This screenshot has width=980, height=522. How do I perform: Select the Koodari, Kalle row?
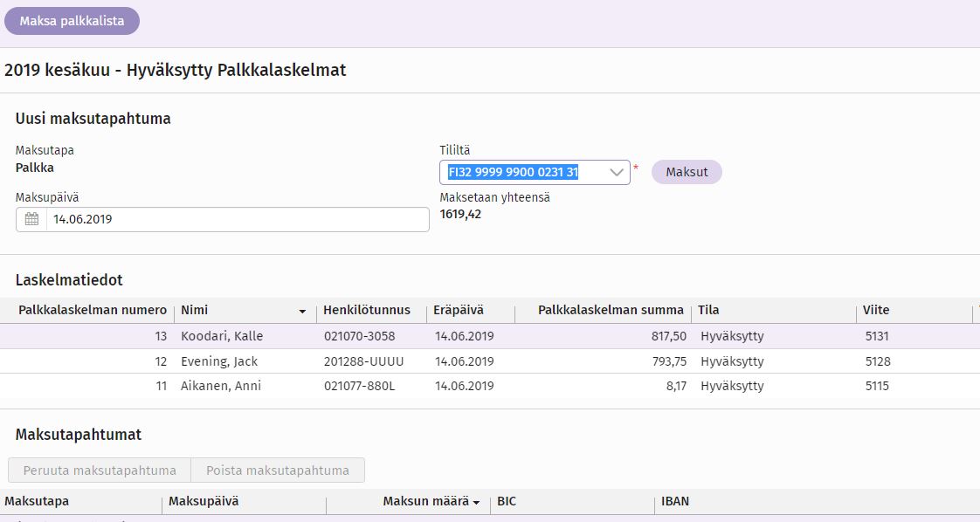click(490, 336)
